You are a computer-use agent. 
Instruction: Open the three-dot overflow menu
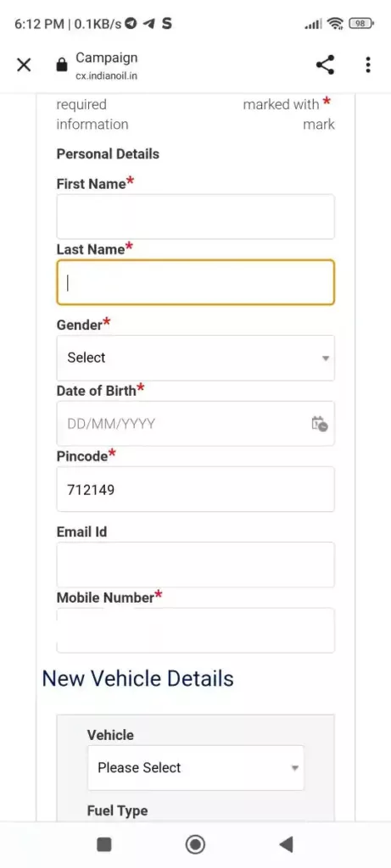click(x=368, y=64)
